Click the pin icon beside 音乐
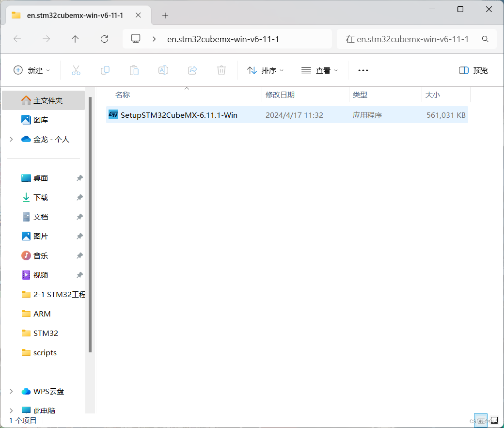504x428 pixels. [x=79, y=255]
